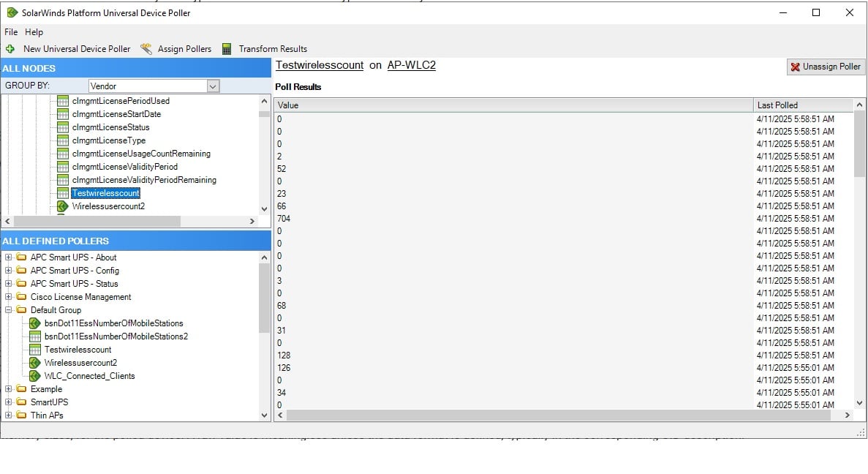
Task: Expand APC Smart UPS - Status group
Action: pos(8,284)
